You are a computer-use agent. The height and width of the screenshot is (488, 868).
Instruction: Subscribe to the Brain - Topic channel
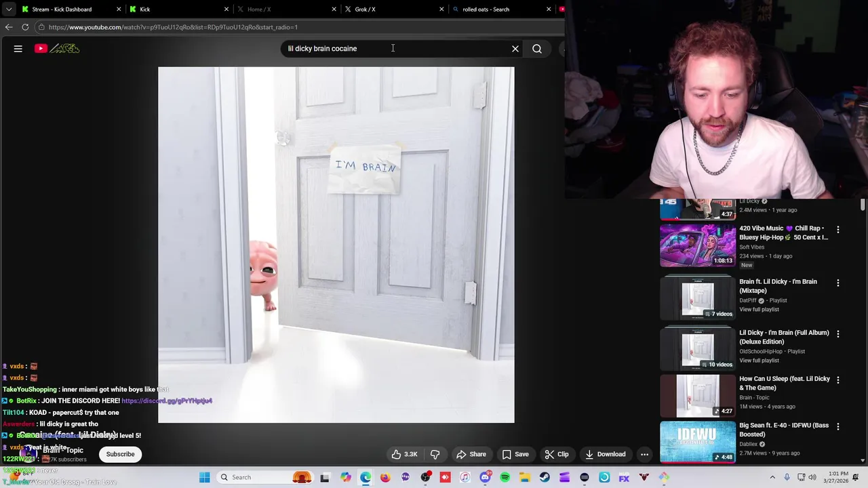[x=120, y=454]
